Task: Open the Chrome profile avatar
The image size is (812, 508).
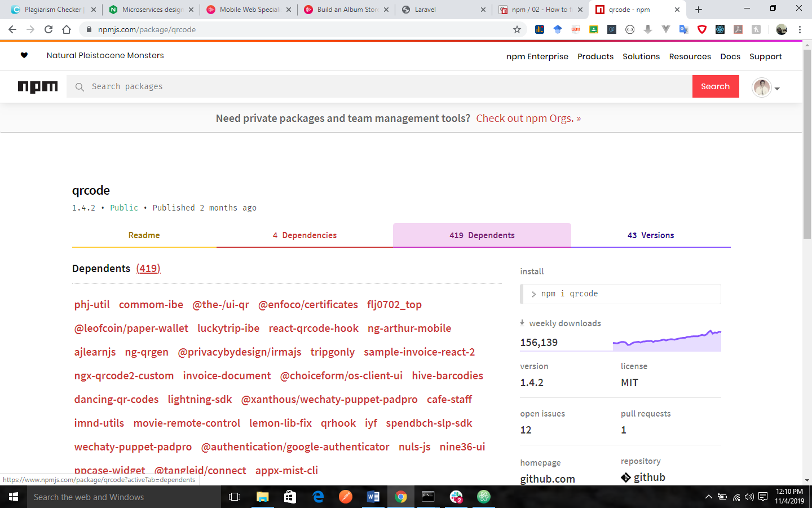Action: (782, 29)
